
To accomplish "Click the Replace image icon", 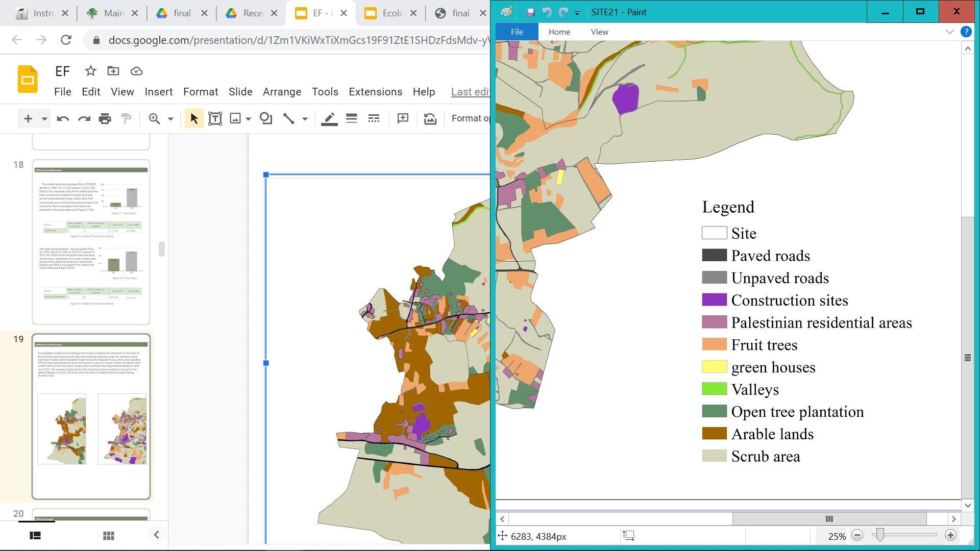I will pyautogui.click(x=430, y=119).
